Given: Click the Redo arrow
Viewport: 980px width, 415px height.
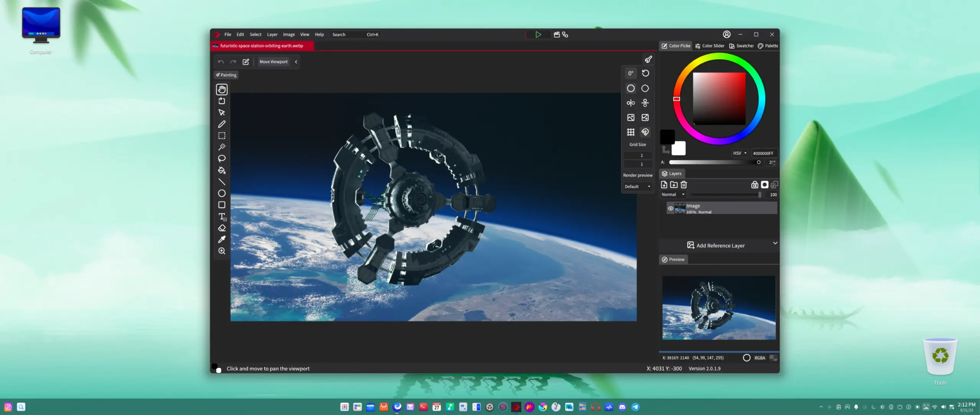Looking at the screenshot, I should pos(233,62).
